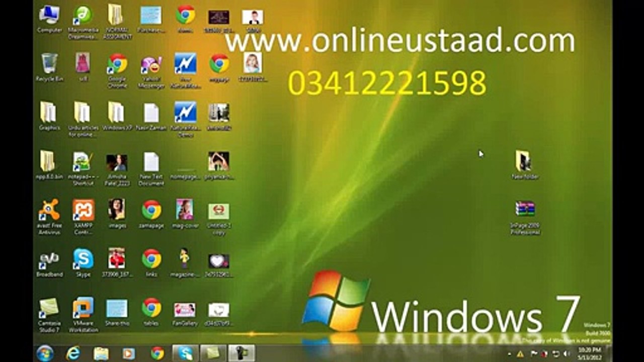The image size is (644, 362).
Task: Click the tray warning alert icon
Action: pyautogui.click(x=520, y=354)
